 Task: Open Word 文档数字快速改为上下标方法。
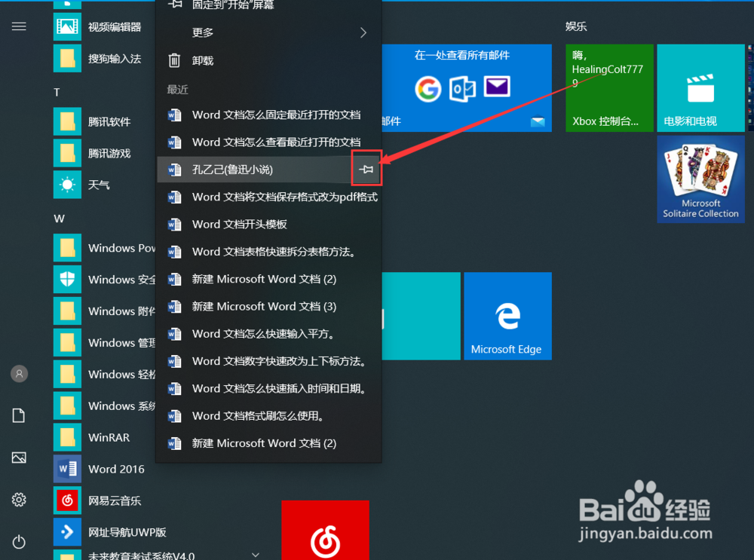269,362
